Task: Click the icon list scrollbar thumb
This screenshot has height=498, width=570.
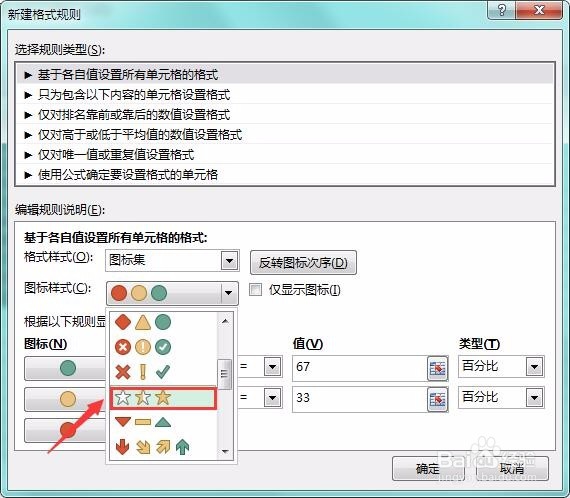Action: (x=224, y=374)
